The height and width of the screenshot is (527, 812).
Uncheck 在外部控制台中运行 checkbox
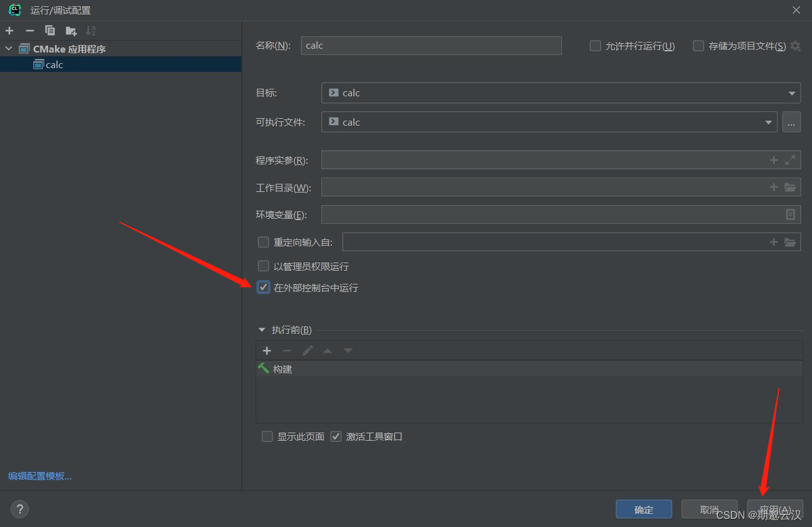263,288
